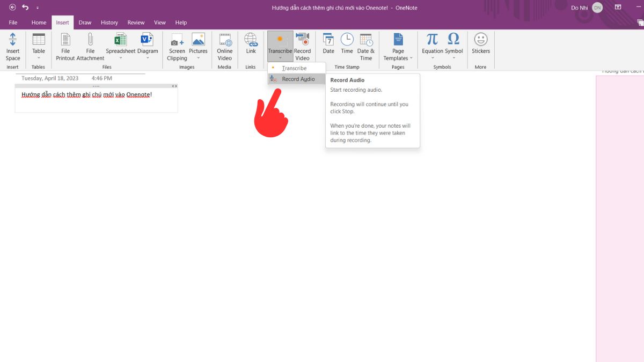Expand the Page Templates dropdown arrow
Image resolution: width=644 pixels, height=362 pixels.
point(411,58)
